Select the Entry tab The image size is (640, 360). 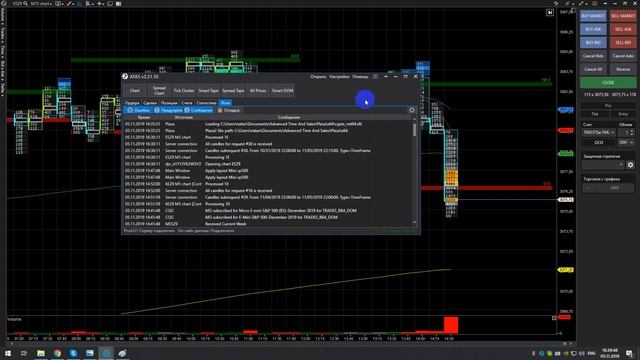pos(623,114)
